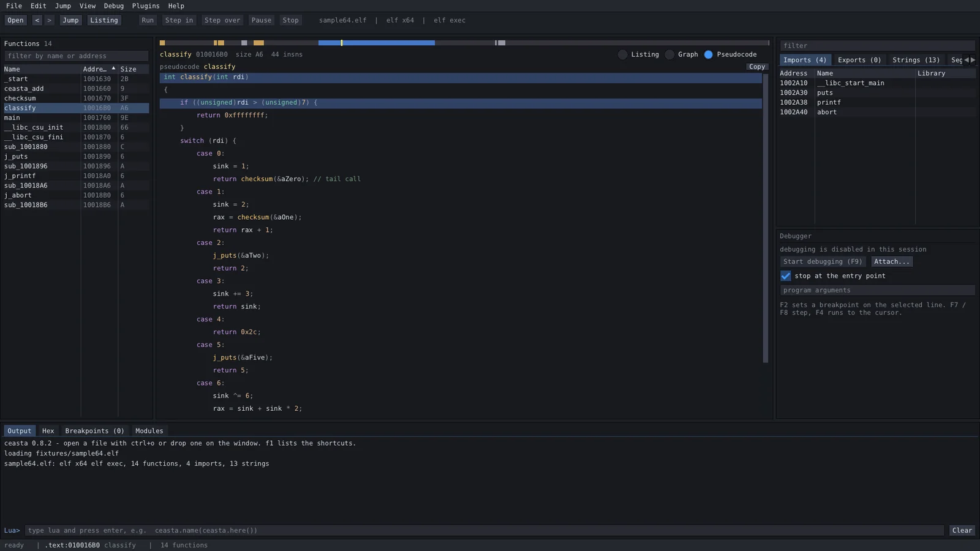The width and height of the screenshot is (980, 551).
Task: Open the Edit menu
Action: (39, 6)
